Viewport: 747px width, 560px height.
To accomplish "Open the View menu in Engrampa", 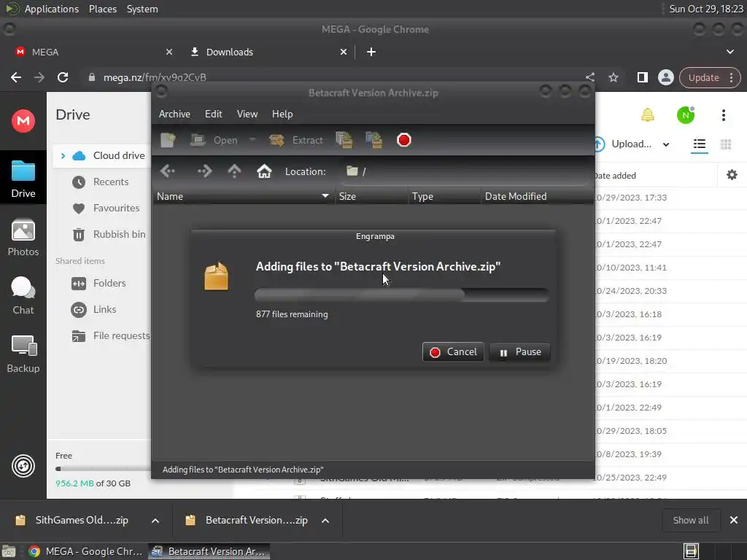I will tap(247, 114).
